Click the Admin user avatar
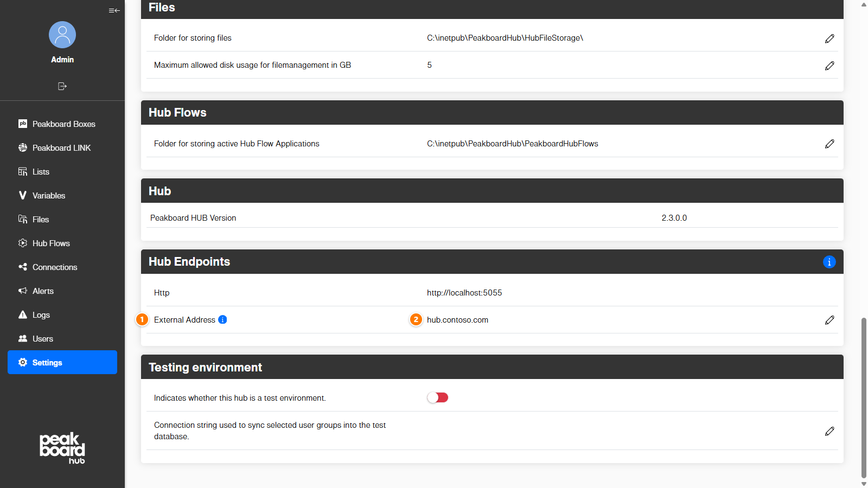Image resolution: width=868 pixels, height=488 pixels. click(62, 35)
